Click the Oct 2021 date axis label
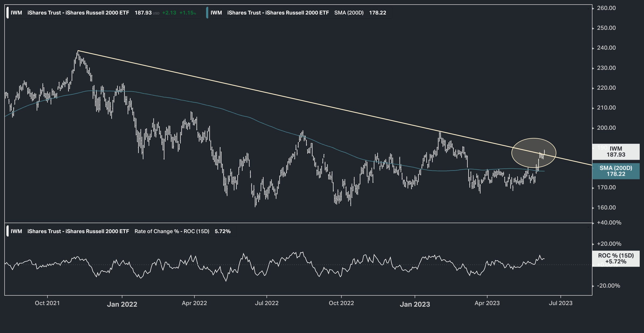 pyautogui.click(x=47, y=303)
